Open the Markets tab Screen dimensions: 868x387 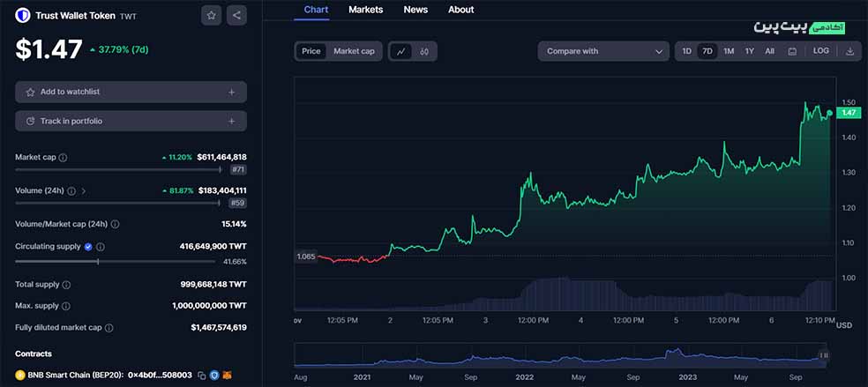[365, 10]
